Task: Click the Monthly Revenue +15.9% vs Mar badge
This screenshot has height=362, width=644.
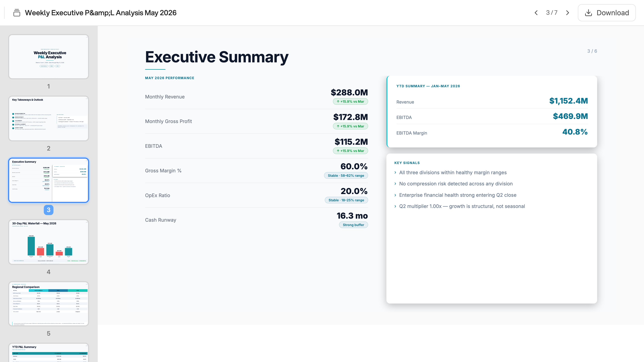Action: click(350, 102)
